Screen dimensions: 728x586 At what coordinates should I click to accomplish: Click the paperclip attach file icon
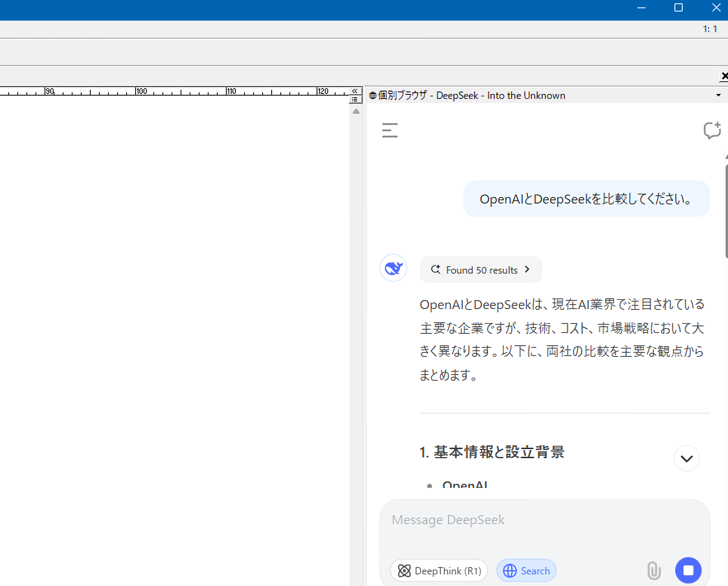coord(654,571)
